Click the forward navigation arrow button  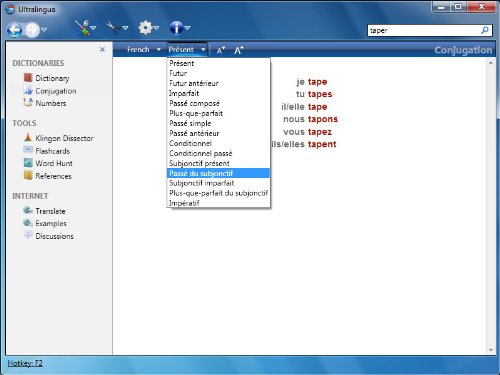[x=32, y=30]
